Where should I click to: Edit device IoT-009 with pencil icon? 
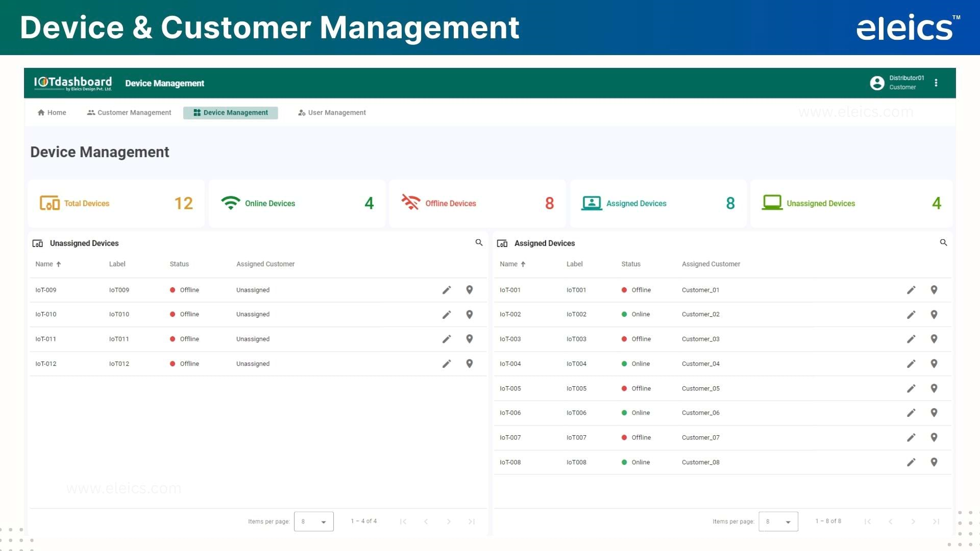447,290
